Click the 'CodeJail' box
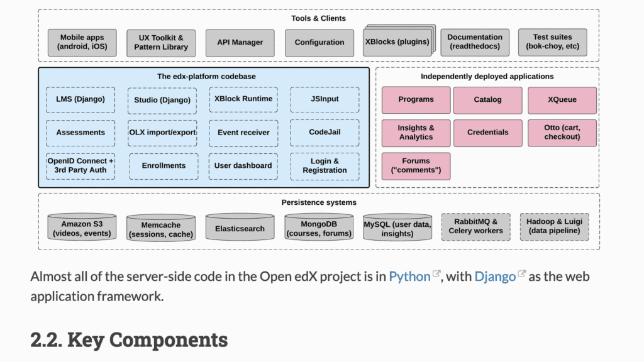The width and height of the screenshot is (644, 362). [325, 133]
